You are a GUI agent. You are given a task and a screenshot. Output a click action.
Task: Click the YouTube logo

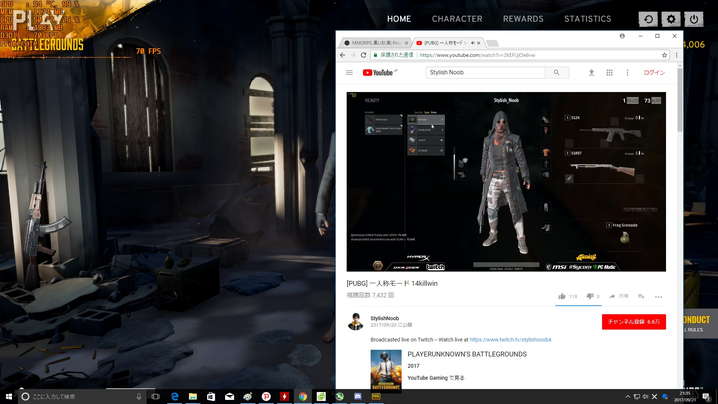click(378, 72)
